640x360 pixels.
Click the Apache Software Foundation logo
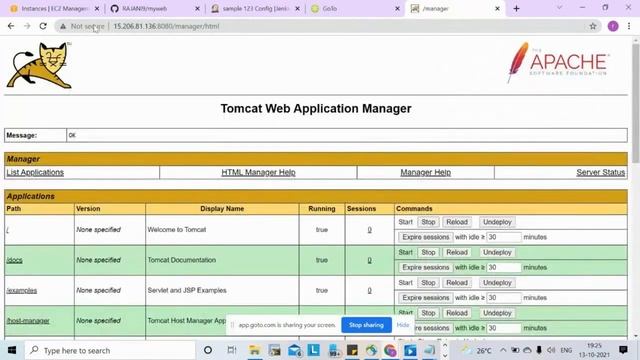pyautogui.click(x=558, y=62)
